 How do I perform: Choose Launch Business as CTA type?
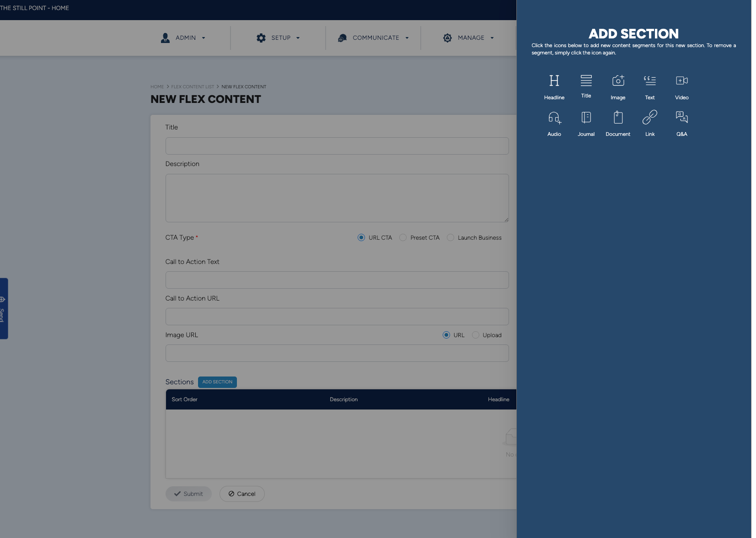450,237
